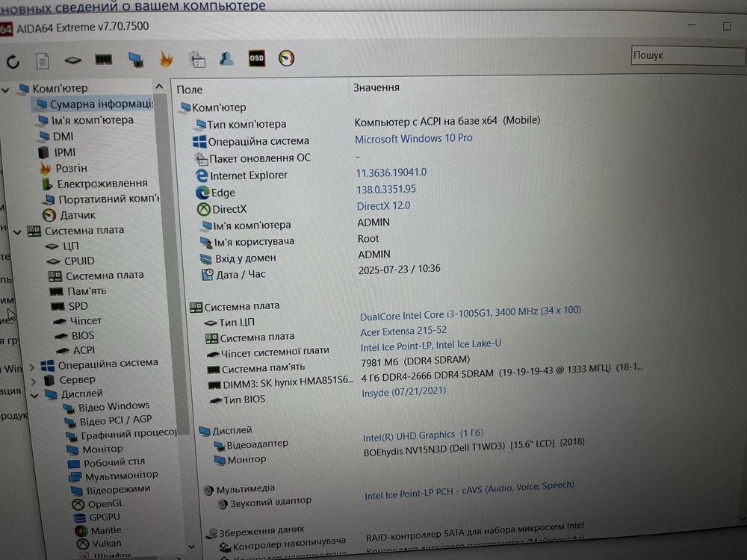Viewport: 747px width, 560px height.
Task: Click the DualCore Intel Core i3-1005G1 link
Action: pos(470,313)
